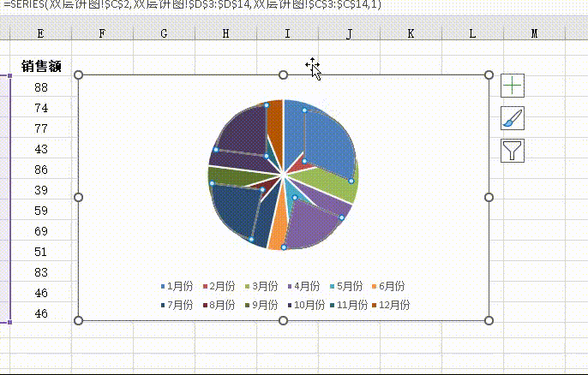Click the 11月份 legend entry
This screenshot has height=375, width=588.
pyautogui.click(x=349, y=305)
